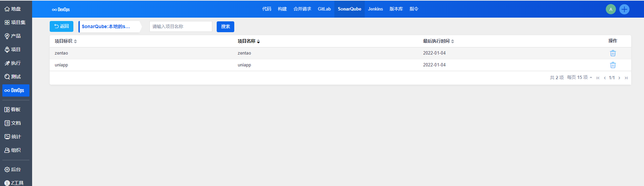
Task: Click zentao in 项目标识 column
Action: (61, 53)
